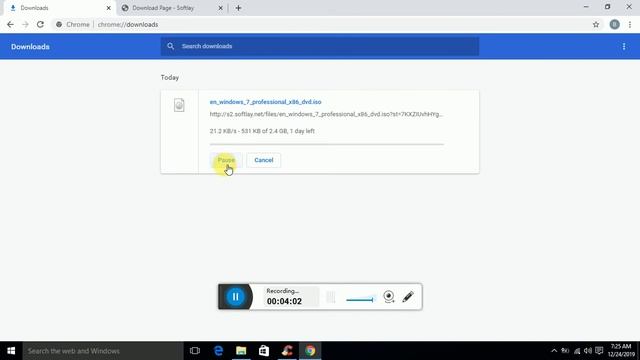Open the Downloads page three-dot menu
The height and width of the screenshot is (360, 640).
[x=624, y=47]
